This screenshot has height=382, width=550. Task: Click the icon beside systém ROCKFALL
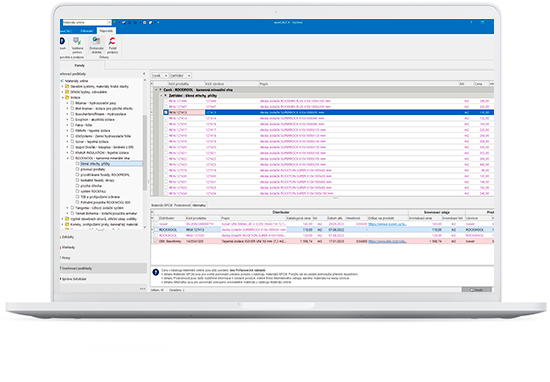coord(78,192)
